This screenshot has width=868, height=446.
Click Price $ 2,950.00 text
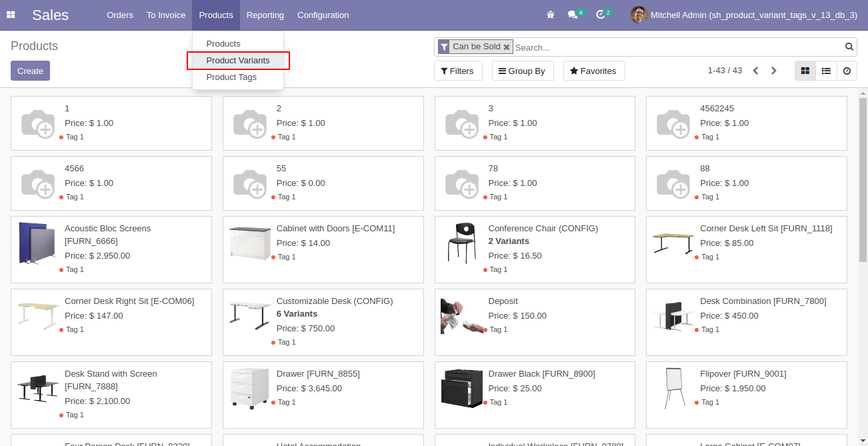tap(97, 256)
